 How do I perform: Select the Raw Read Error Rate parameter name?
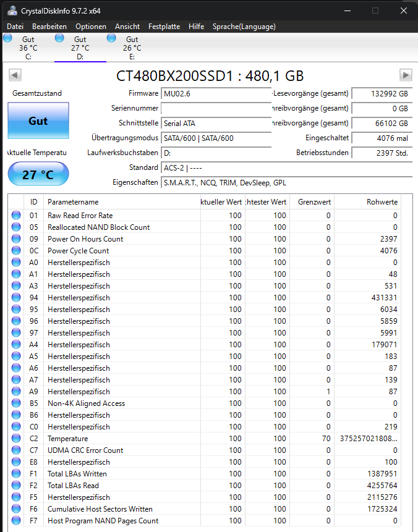(x=80, y=216)
